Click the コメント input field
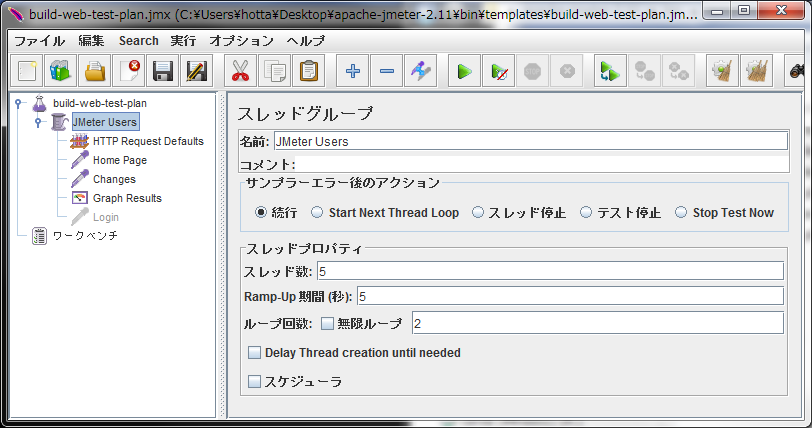Viewport: 812px width, 428px height. [542, 164]
